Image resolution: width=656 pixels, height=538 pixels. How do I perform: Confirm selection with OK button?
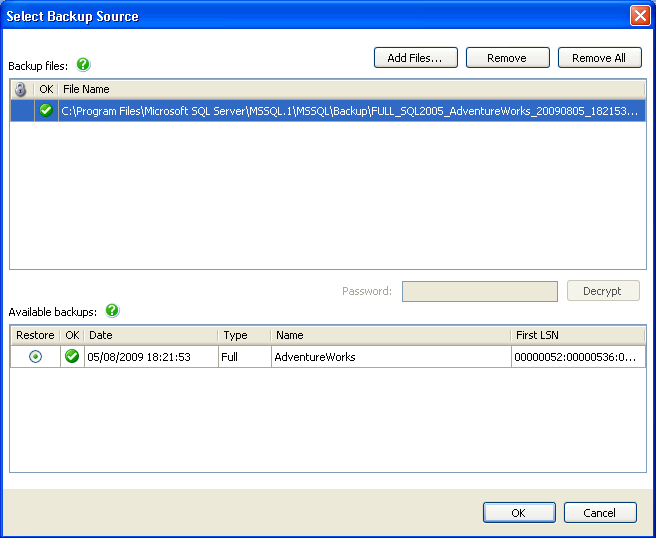(518, 512)
